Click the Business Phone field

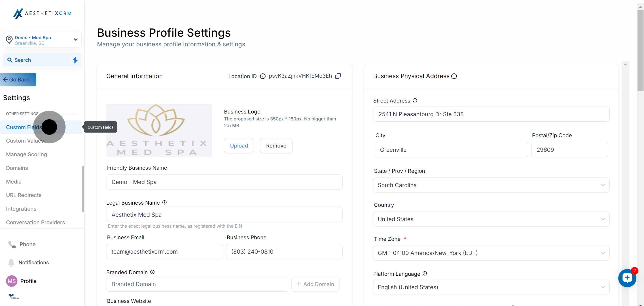coord(284,251)
